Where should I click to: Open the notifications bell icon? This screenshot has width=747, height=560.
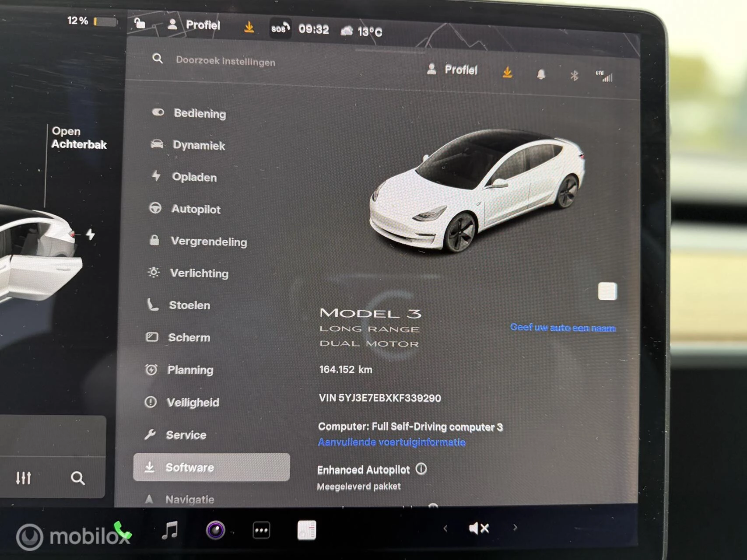coord(541,74)
